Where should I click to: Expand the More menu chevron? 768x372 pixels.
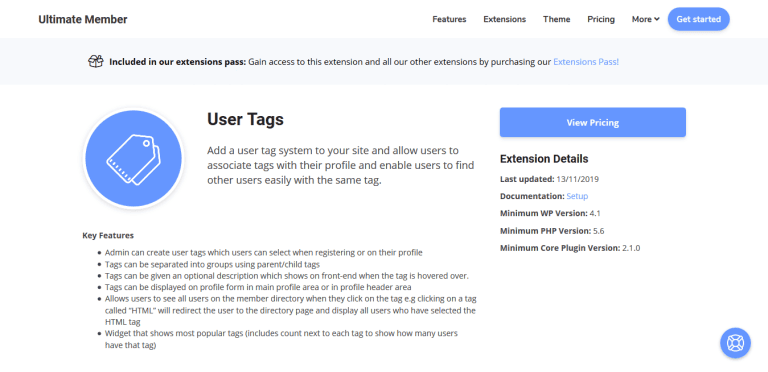(657, 19)
